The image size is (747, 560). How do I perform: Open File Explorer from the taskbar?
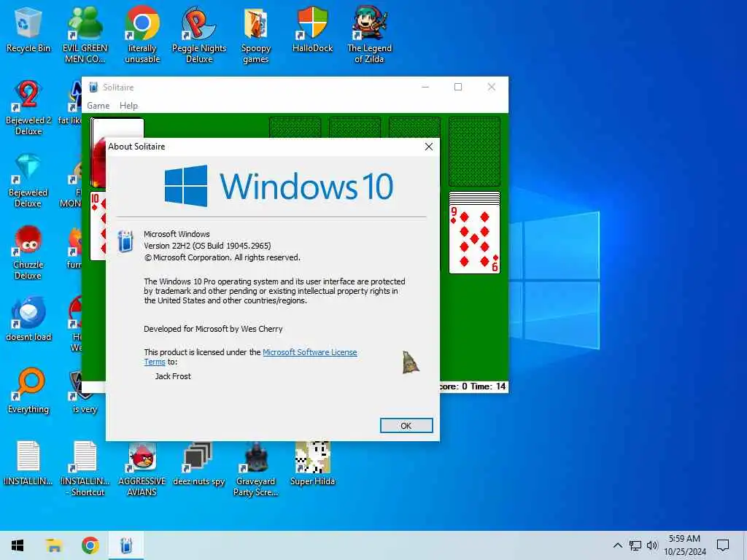tap(54, 545)
